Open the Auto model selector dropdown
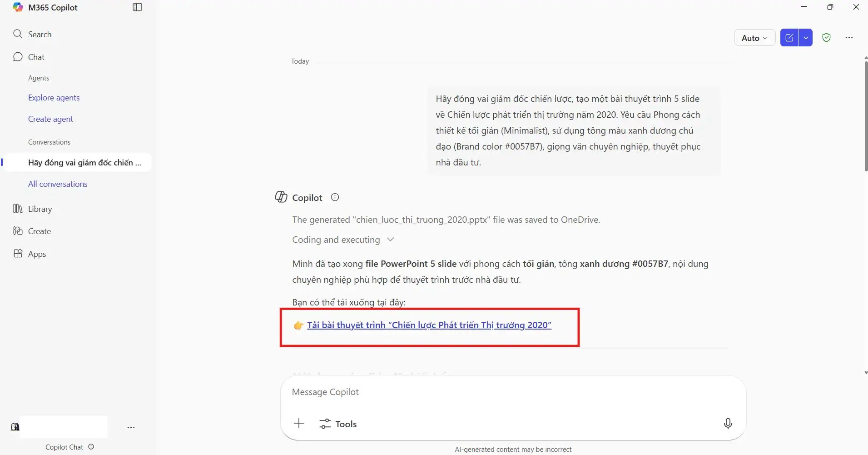This screenshot has width=868, height=455. [x=754, y=37]
